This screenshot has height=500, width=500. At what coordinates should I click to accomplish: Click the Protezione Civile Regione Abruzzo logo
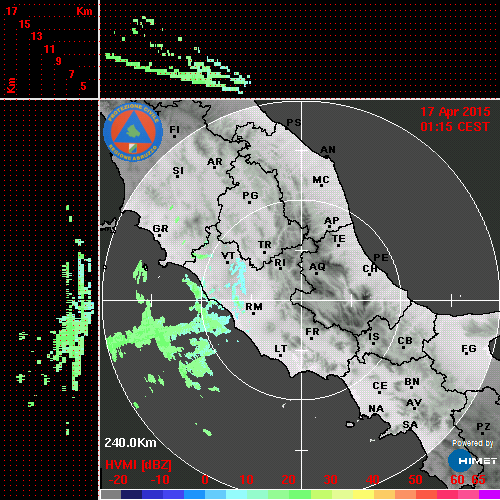pyautogui.click(x=133, y=132)
